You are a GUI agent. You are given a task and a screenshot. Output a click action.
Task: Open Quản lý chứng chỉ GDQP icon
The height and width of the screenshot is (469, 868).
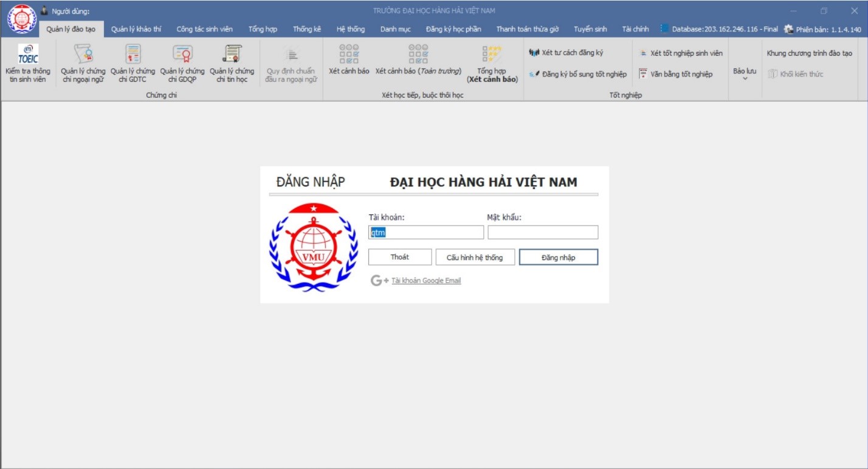(x=182, y=55)
